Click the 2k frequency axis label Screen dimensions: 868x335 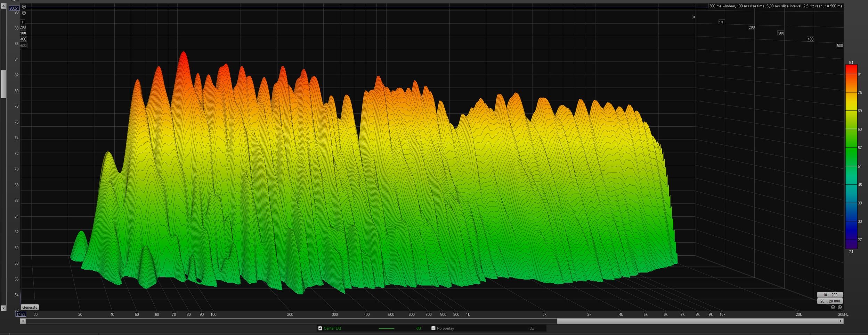544,315
